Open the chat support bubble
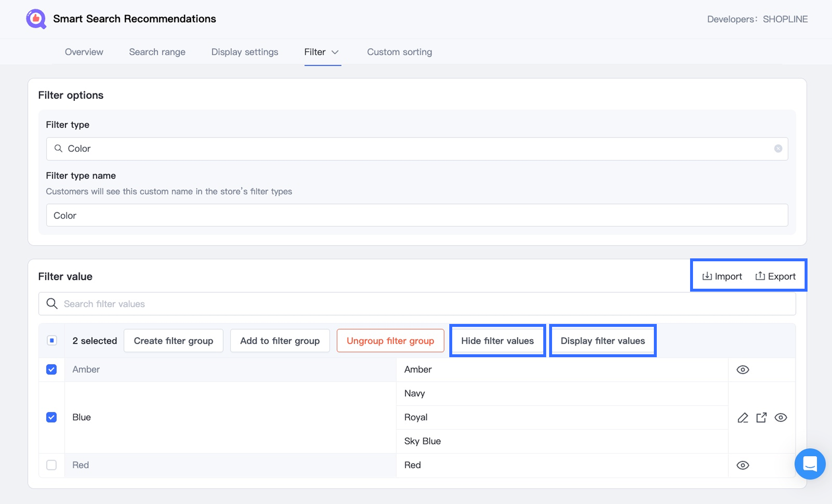Viewport: 832px width, 504px height. coord(809,463)
